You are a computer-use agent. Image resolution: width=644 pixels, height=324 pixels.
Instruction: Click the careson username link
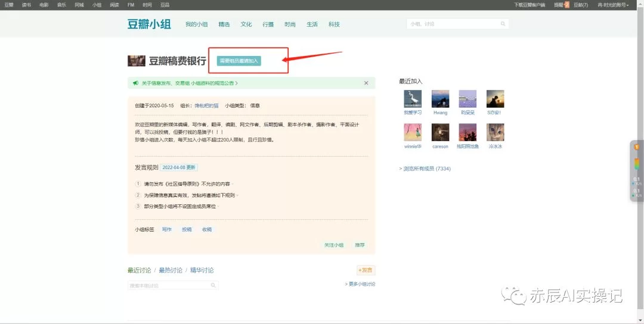[x=440, y=147]
